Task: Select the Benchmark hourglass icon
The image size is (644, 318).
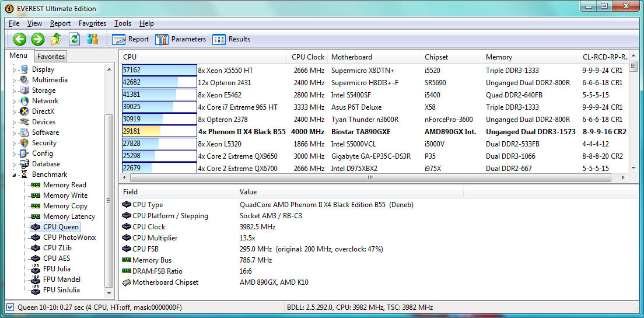Action: click(x=24, y=174)
